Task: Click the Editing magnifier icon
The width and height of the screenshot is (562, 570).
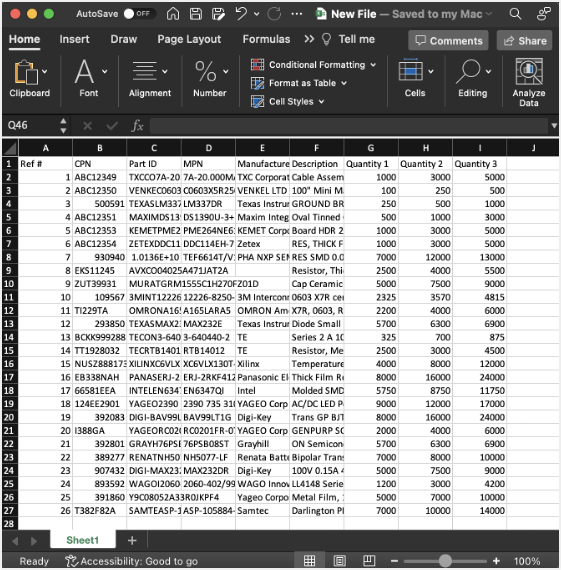Action: 468,72
